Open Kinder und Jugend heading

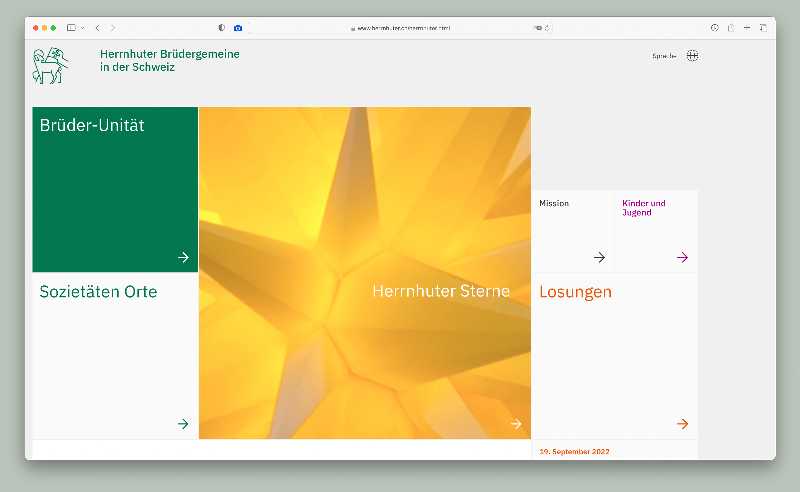[644, 208]
